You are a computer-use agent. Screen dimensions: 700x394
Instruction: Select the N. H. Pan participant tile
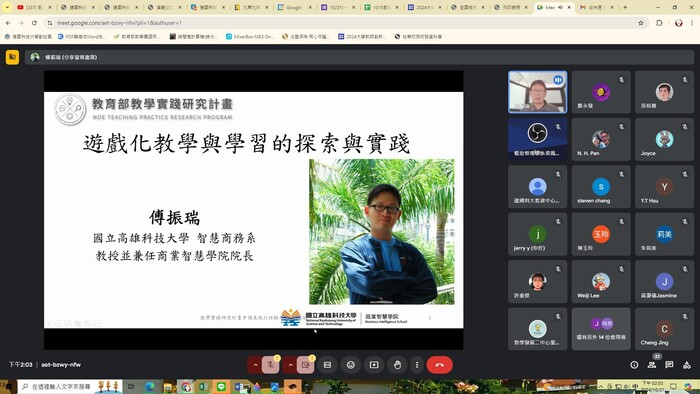point(601,139)
